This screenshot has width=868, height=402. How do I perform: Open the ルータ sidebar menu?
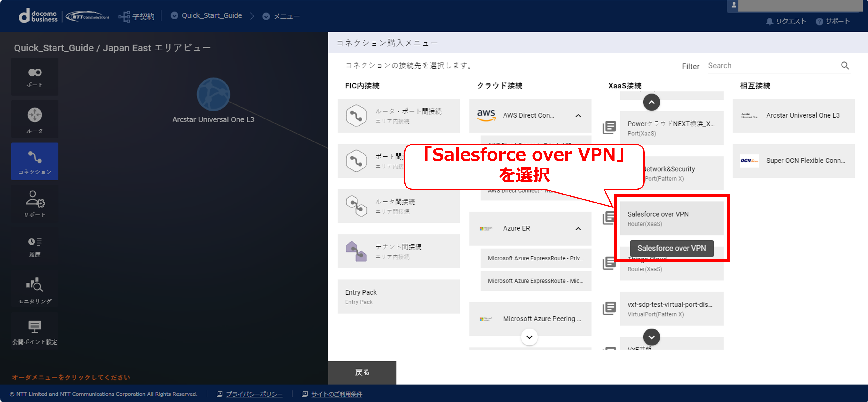point(35,119)
